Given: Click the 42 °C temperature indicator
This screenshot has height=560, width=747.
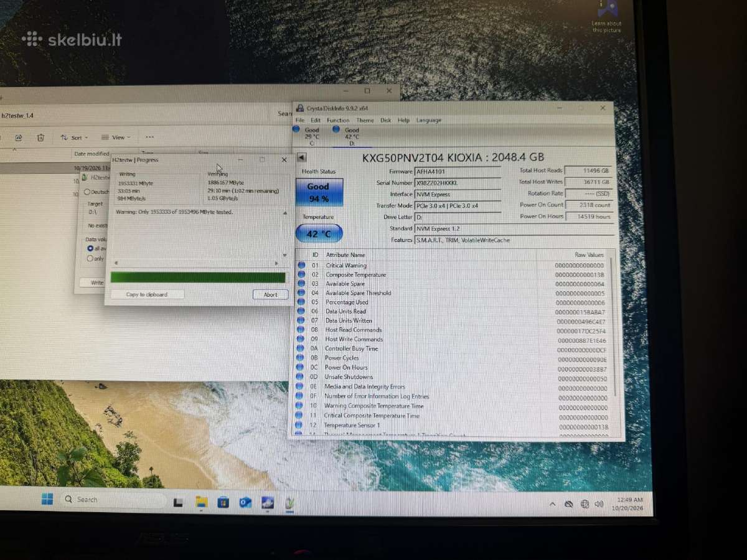Looking at the screenshot, I should pyautogui.click(x=319, y=234).
